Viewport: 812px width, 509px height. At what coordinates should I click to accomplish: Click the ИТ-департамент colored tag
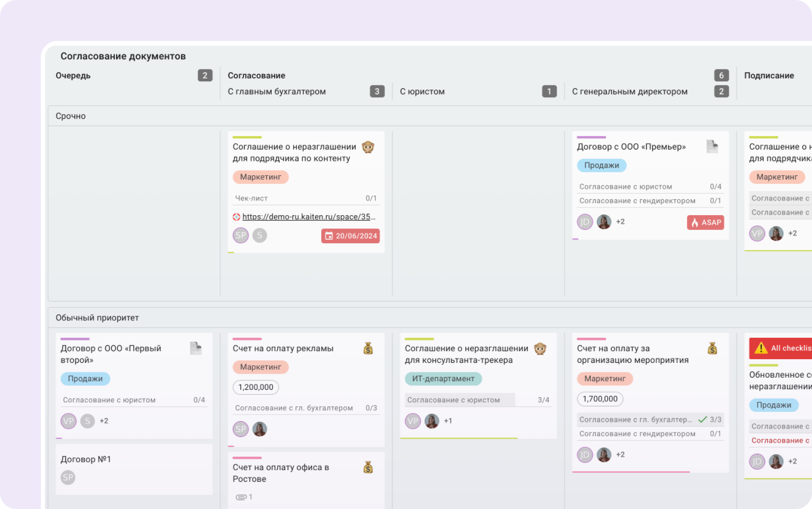tap(443, 379)
